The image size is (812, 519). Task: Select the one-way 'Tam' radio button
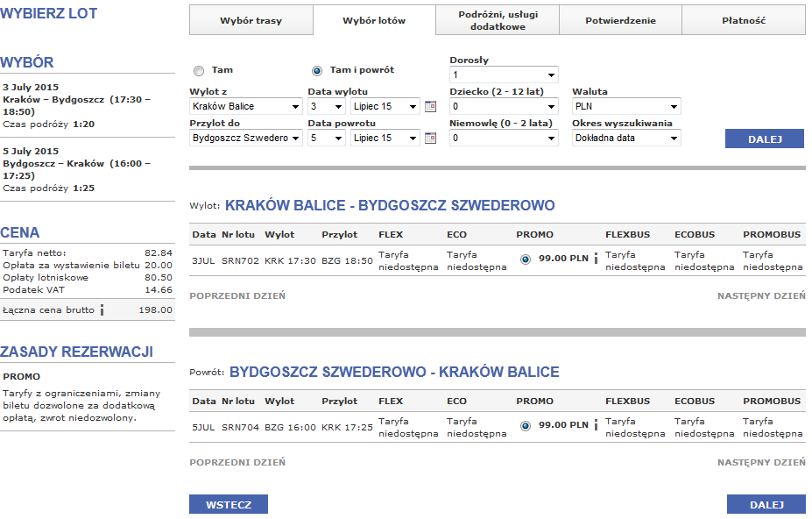point(199,70)
